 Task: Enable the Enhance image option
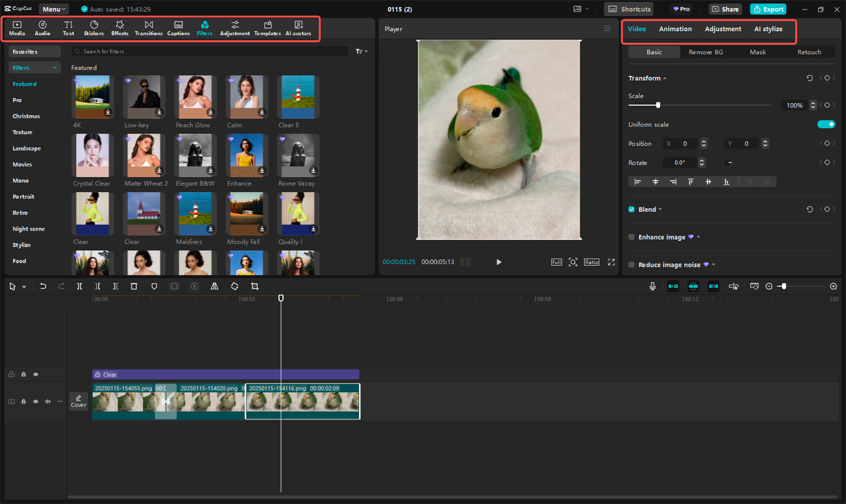pyautogui.click(x=631, y=236)
